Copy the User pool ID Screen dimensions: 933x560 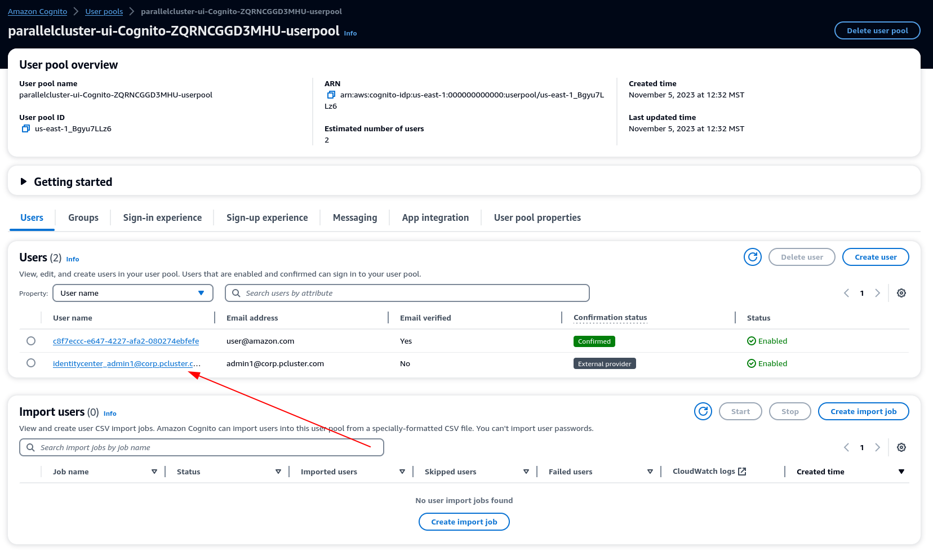25,128
